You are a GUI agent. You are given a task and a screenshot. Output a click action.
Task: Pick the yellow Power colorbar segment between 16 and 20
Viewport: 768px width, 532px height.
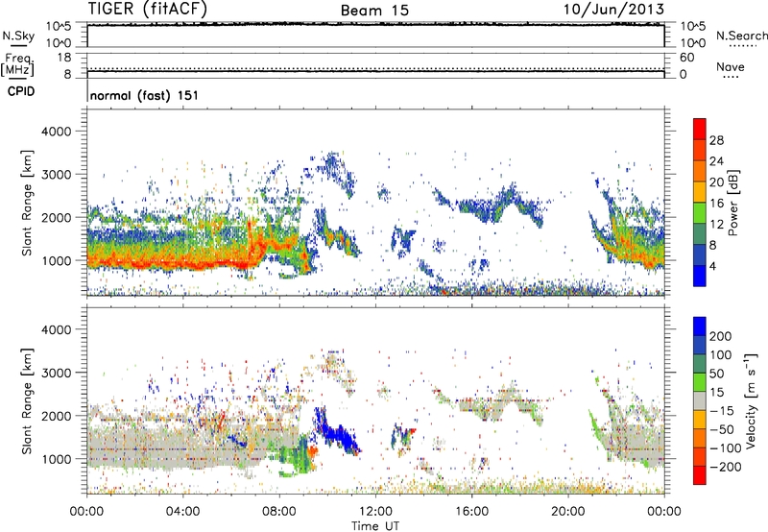700,191
